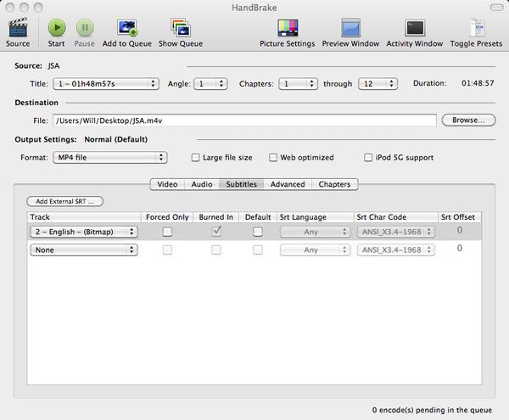509x420 pixels.
Task: Click the Duration value 01:48:57
Action: tap(478, 83)
